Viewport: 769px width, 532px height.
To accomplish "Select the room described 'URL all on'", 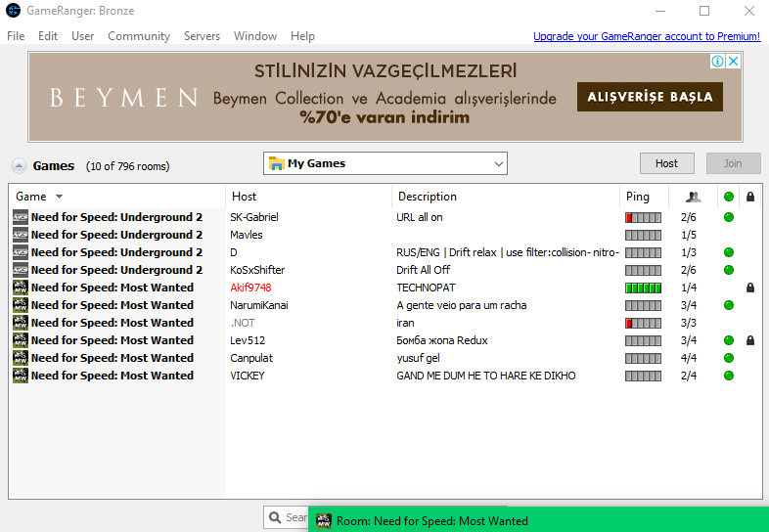I will 420,217.
